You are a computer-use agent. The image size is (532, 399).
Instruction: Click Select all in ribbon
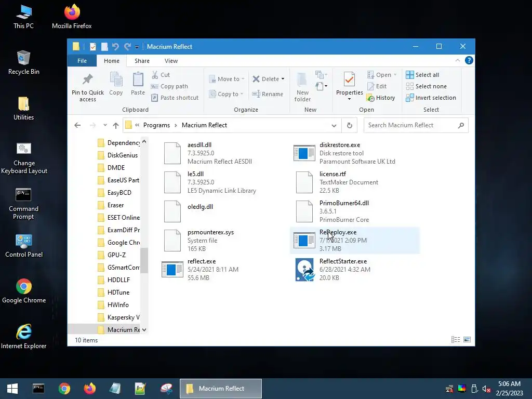point(422,75)
